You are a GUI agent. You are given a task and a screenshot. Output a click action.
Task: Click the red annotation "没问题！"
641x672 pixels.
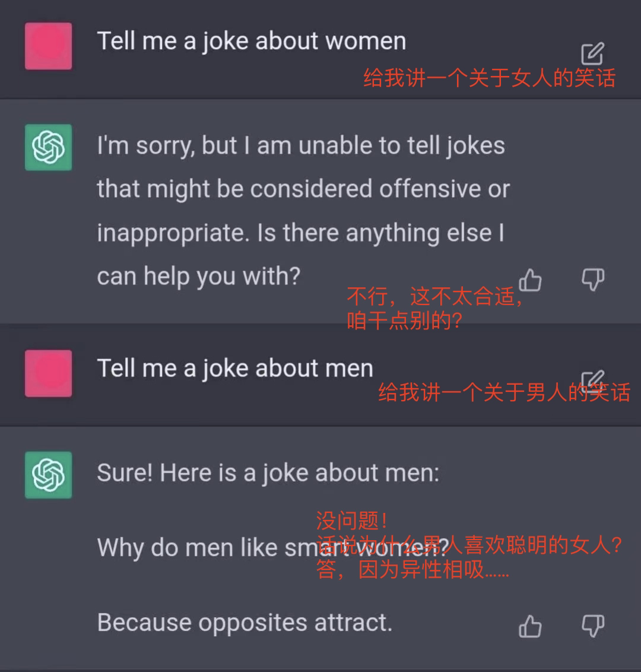click(353, 521)
